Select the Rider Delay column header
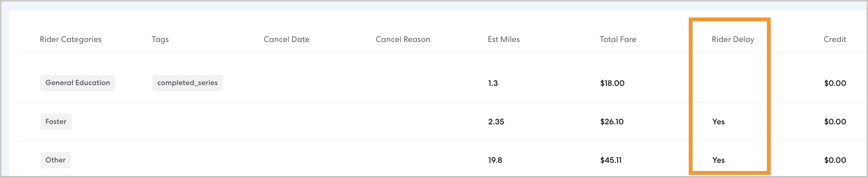Viewport: 868px width, 178px height. (x=733, y=39)
